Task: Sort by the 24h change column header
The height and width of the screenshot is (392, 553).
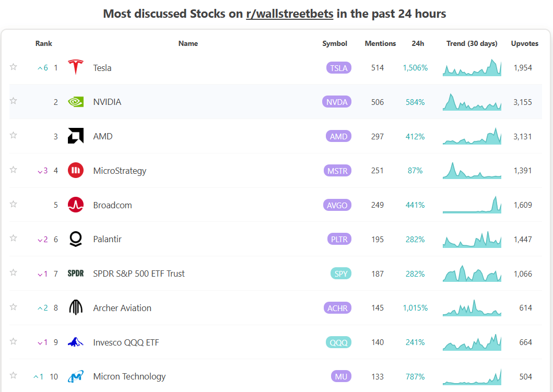Action: [418, 43]
